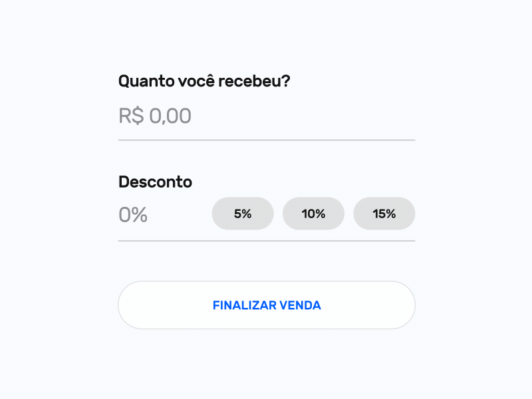Click the word VENDA in the finalize button
The width and height of the screenshot is (532, 399).
pos(301,305)
